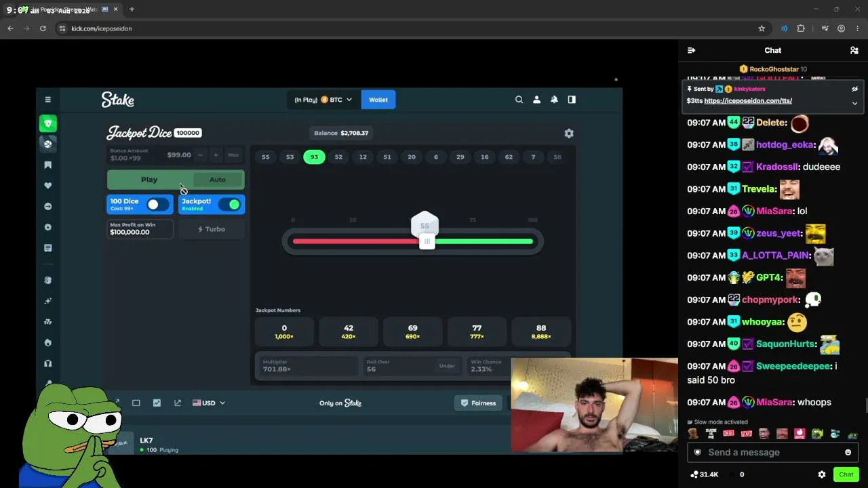The height and width of the screenshot is (488, 868).
Task: Click the Bonus Amount input field
Action: pos(151,155)
